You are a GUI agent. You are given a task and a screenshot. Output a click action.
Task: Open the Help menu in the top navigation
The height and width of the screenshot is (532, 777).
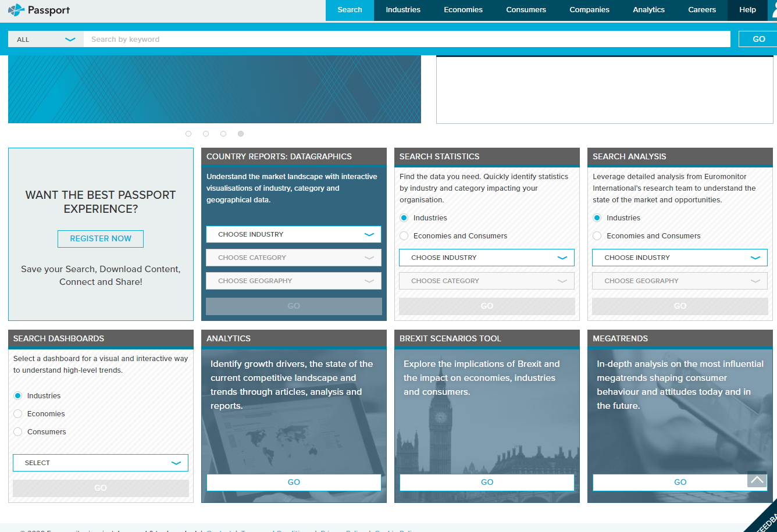coord(747,10)
